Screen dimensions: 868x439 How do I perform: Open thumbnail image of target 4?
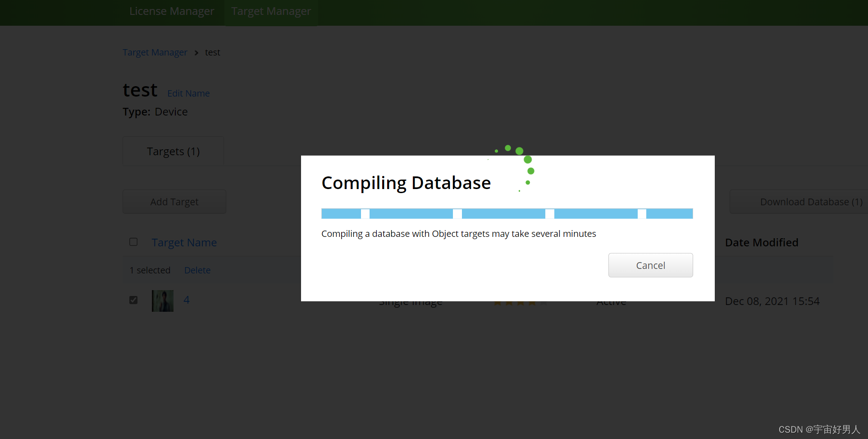point(163,300)
